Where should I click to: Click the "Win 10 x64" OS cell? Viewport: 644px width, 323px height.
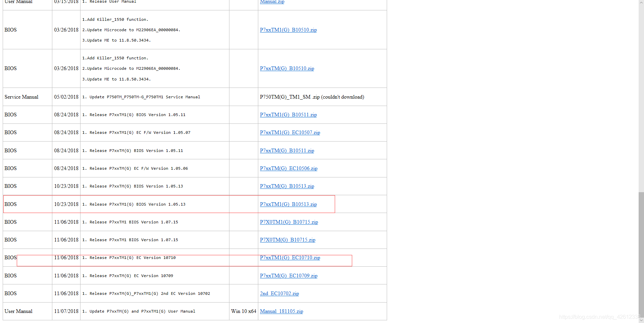click(x=244, y=311)
